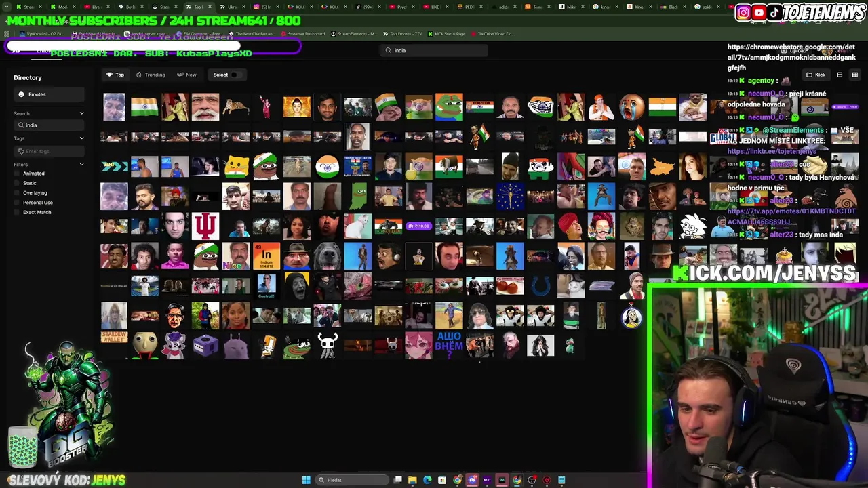The image size is (868, 488).
Task: Open the crying red face emote in first row
Action: pos(631,107)
